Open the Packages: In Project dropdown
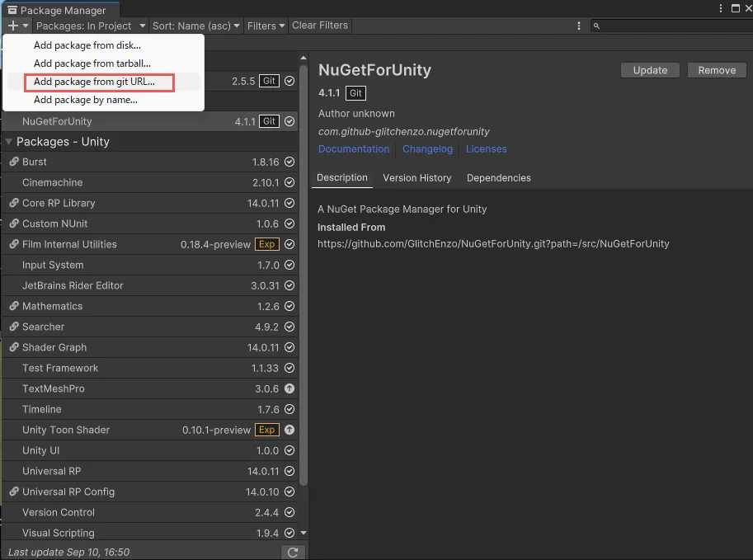 (x=90, y=26)
